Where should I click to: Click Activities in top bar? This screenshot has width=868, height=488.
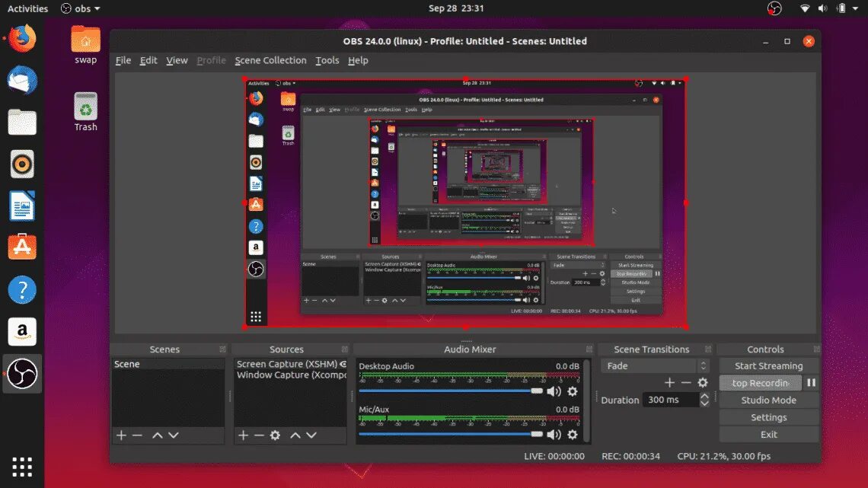(27, 8)
